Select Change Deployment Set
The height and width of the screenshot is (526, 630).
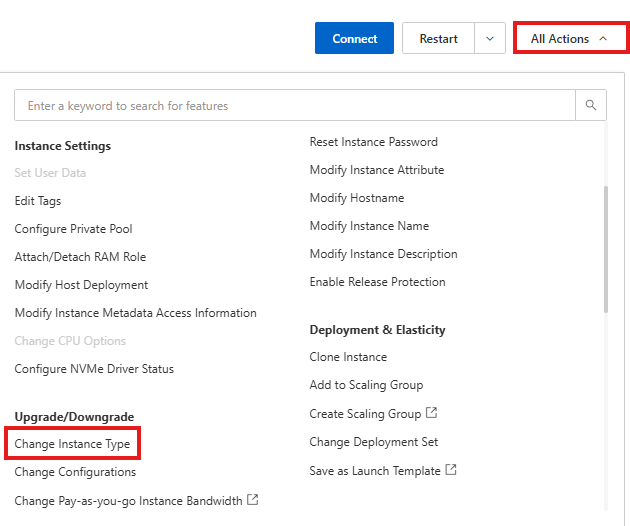click(373, 442)
